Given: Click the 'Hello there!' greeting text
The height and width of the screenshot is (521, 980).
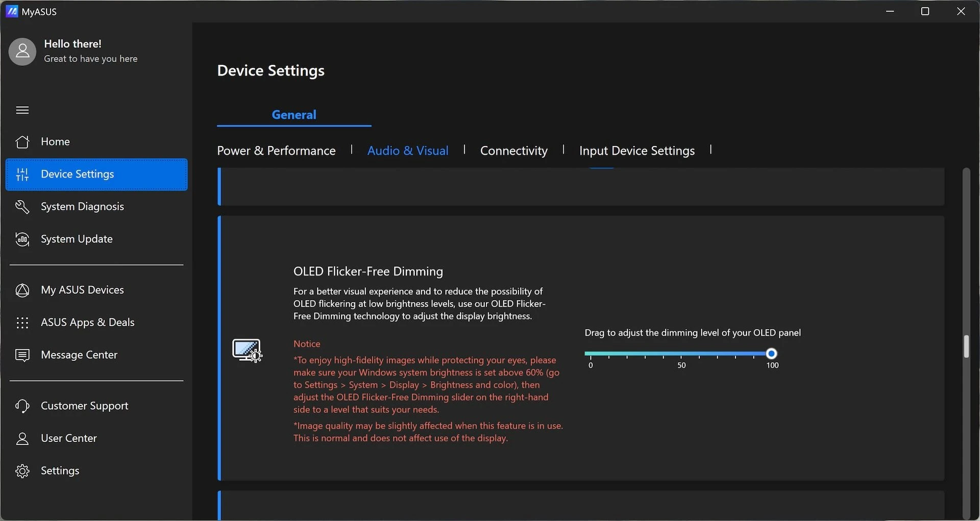Looking at the screenshot, I should 72,44.
